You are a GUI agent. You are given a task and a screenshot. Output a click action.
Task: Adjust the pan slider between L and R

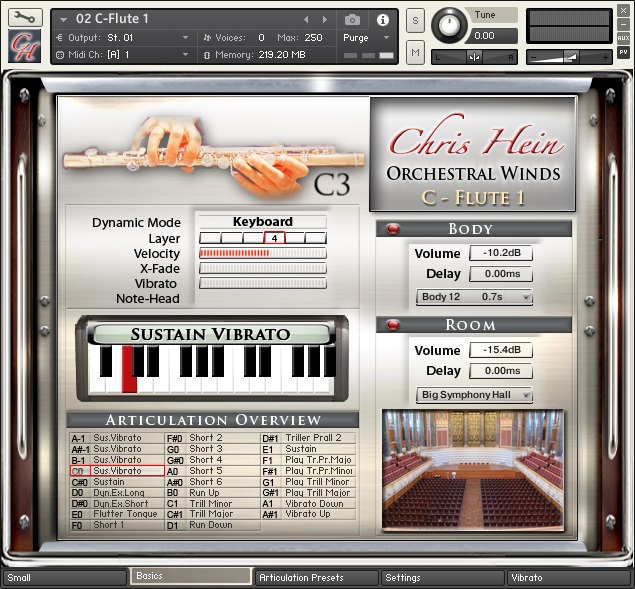tap(474, 57)
